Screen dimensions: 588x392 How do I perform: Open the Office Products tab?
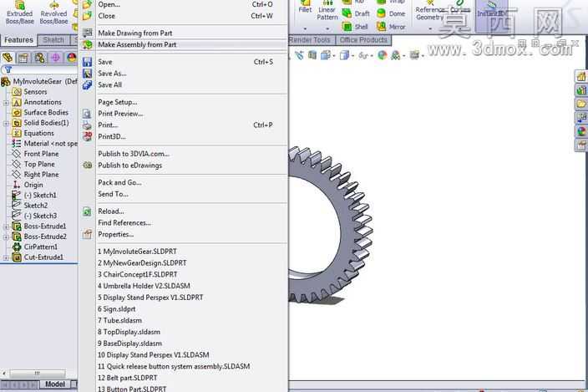coord(363,40)
